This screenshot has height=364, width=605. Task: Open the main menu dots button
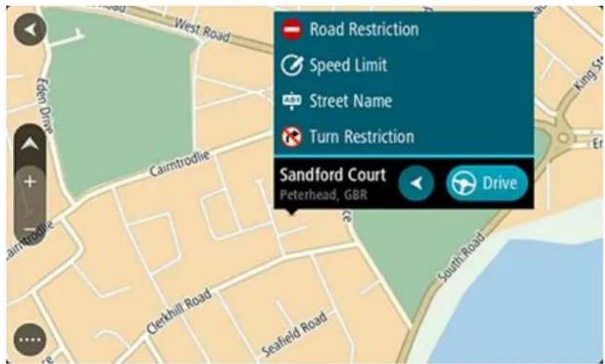30,340
